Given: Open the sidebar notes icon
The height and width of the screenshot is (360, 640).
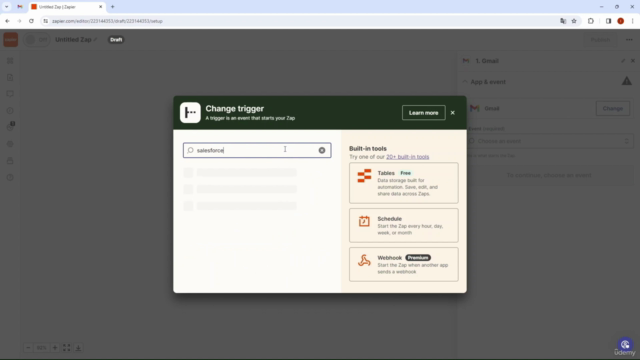Looking at the screenshot, I should pyautogui.click(x=10, y=78).
